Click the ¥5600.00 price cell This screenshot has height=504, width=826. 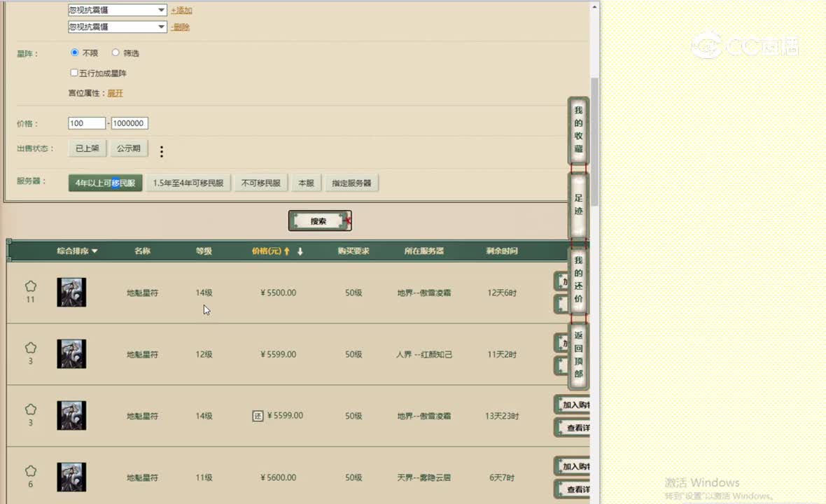tap(278, 477)
